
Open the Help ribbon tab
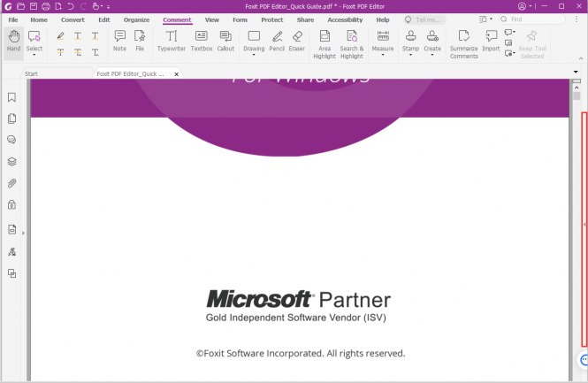[x=383, y=19]
